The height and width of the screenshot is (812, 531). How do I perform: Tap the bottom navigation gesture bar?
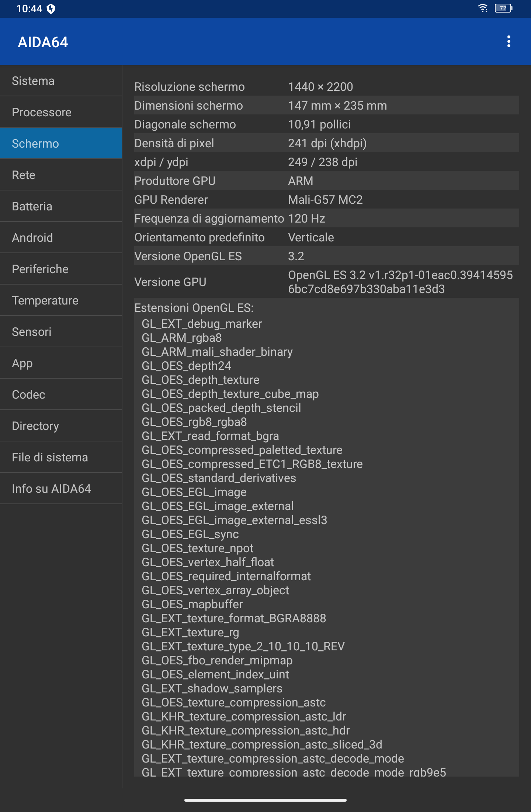(x=265, y=800)
